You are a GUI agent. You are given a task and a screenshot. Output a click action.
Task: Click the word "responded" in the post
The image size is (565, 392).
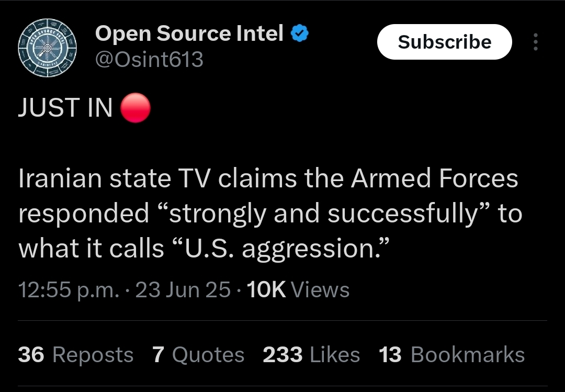84,214
